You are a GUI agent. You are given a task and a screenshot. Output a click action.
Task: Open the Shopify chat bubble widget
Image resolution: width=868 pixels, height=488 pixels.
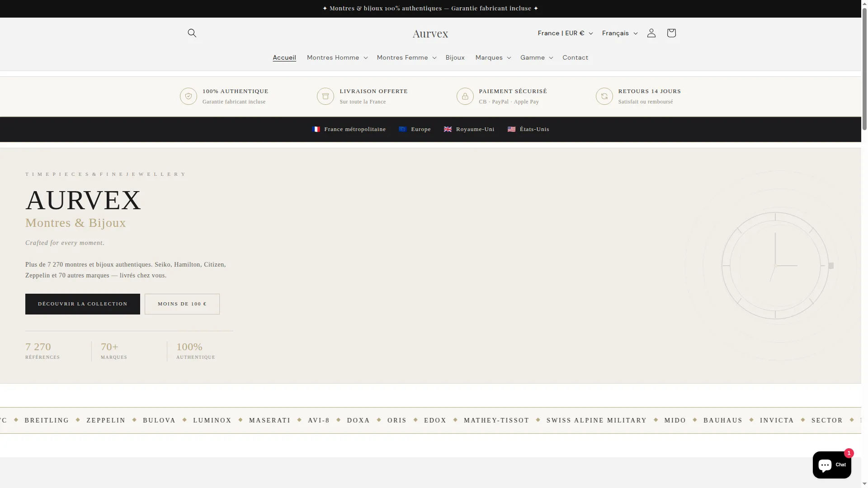(x=832, y=465)
